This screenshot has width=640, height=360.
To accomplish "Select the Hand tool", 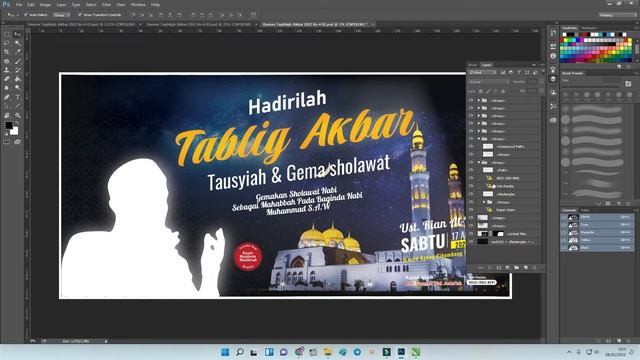I will tap(7, 115).
